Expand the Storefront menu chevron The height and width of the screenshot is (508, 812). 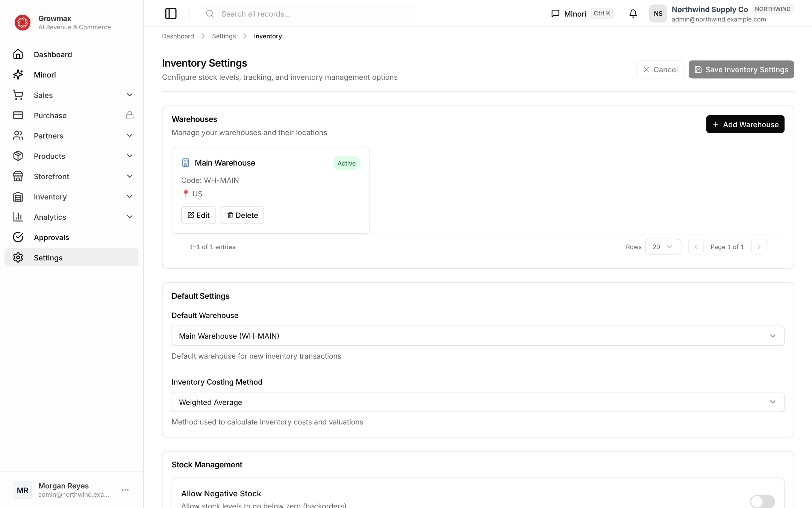[x=130, y=176]
